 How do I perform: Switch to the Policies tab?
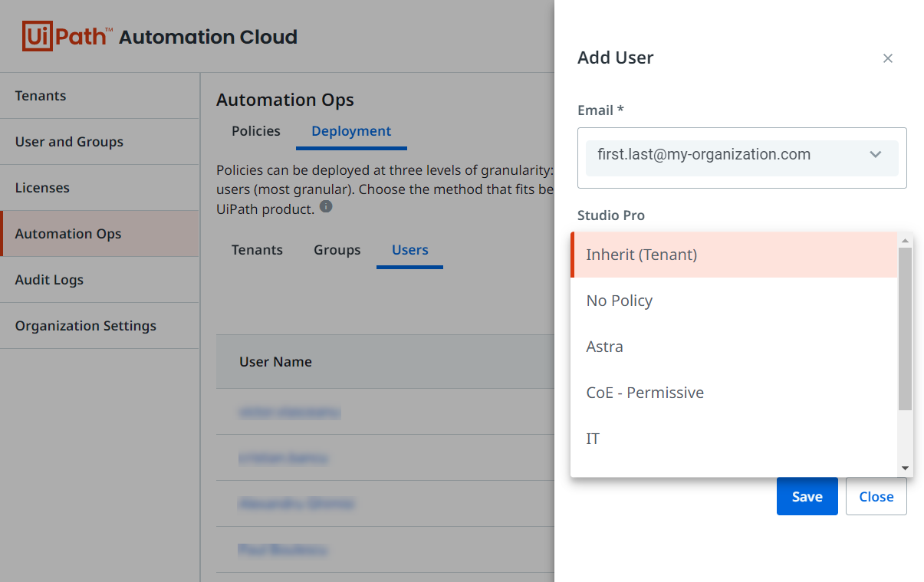pos(256,131)
